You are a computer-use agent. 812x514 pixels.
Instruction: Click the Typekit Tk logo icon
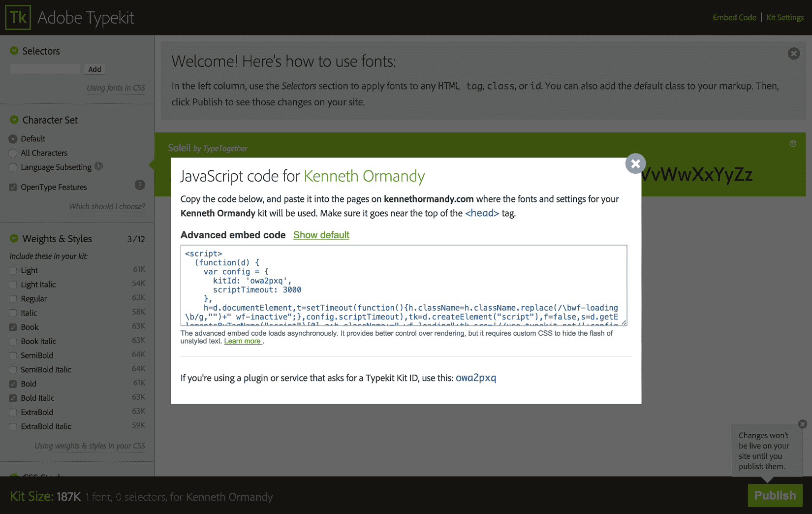[18, 18]
